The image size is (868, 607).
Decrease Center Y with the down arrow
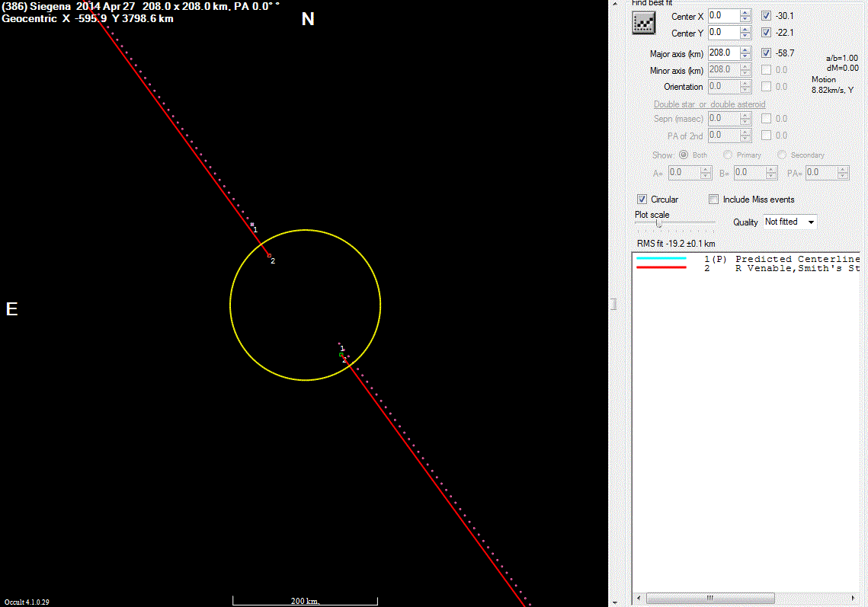[x=745, y=36]
